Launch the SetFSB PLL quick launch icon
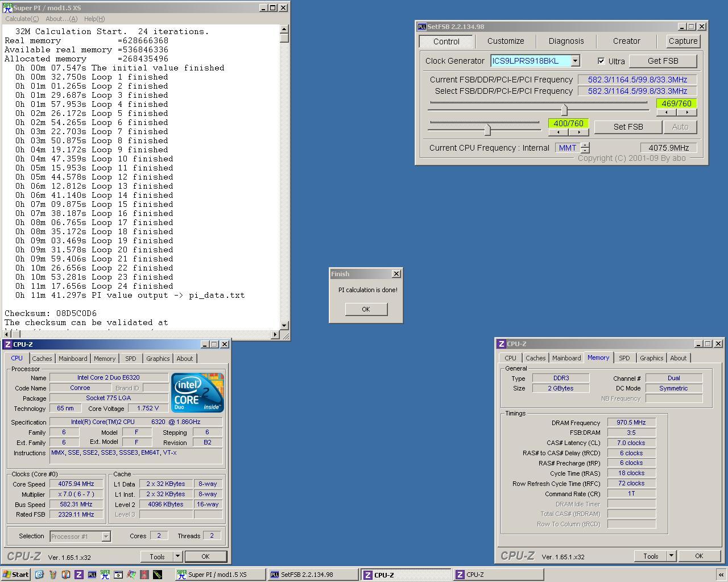The width and height of the screenshot is (728, 582). (x=92, y=575)
